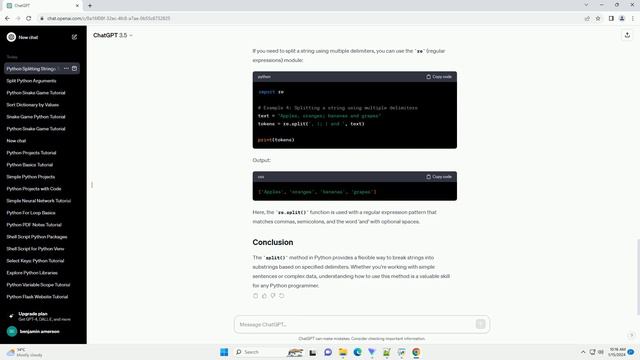
Task: Bookmark this page with the star icon
Action: pos(598,18)
